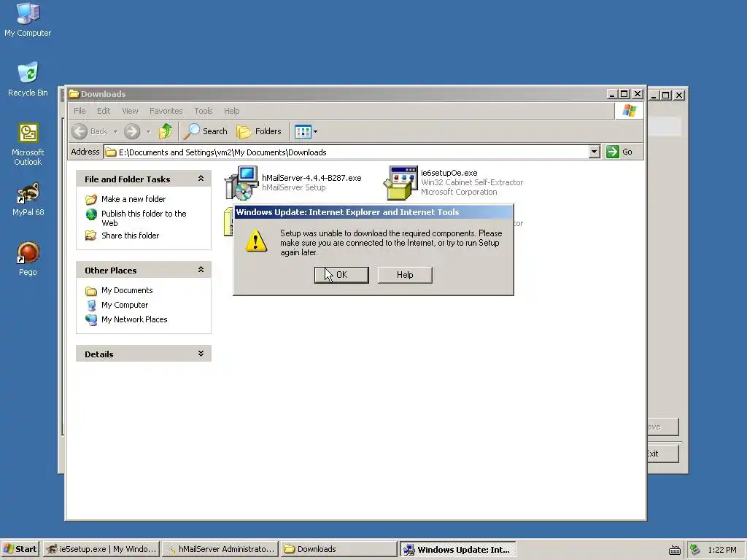
Task: Select the ie6setupOe.exe file icon
Action: [x=400, y=183]
